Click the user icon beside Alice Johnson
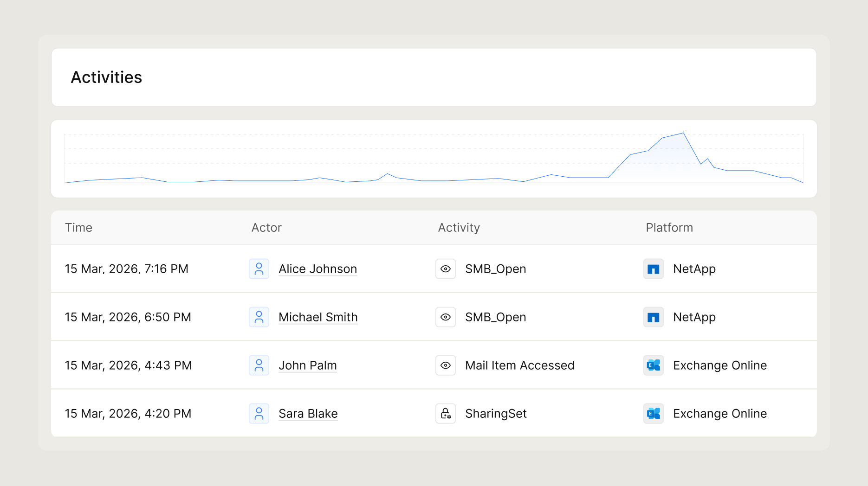 point(259,269)
